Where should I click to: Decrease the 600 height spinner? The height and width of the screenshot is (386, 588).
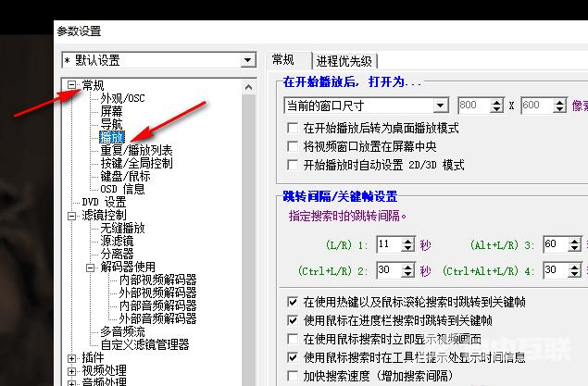(x=559, y=109)
